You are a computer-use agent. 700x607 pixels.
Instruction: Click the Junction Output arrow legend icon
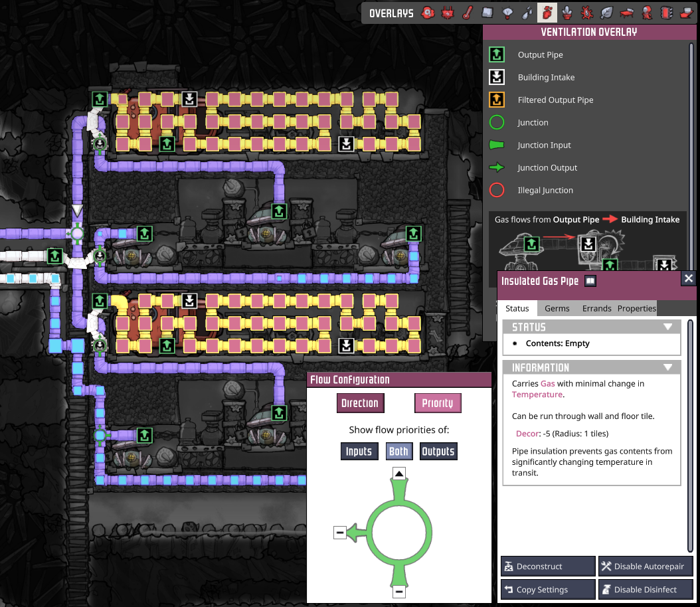pyautogui.click(x=497, y=167)
